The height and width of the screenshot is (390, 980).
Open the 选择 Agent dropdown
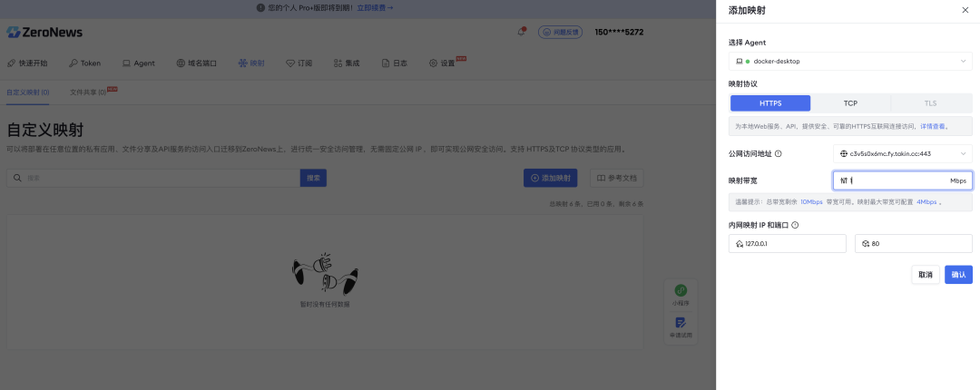(x=850, y=62)
